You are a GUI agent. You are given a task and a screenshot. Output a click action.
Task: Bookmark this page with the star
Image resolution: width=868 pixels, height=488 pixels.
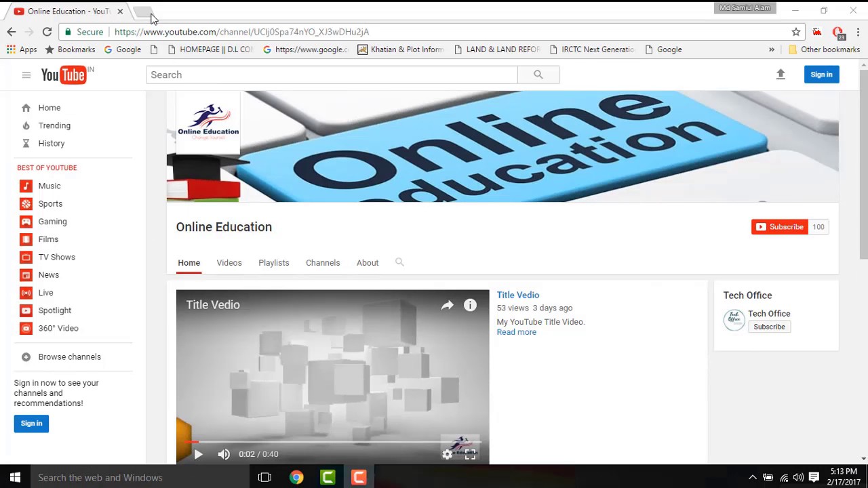point(796,32)
